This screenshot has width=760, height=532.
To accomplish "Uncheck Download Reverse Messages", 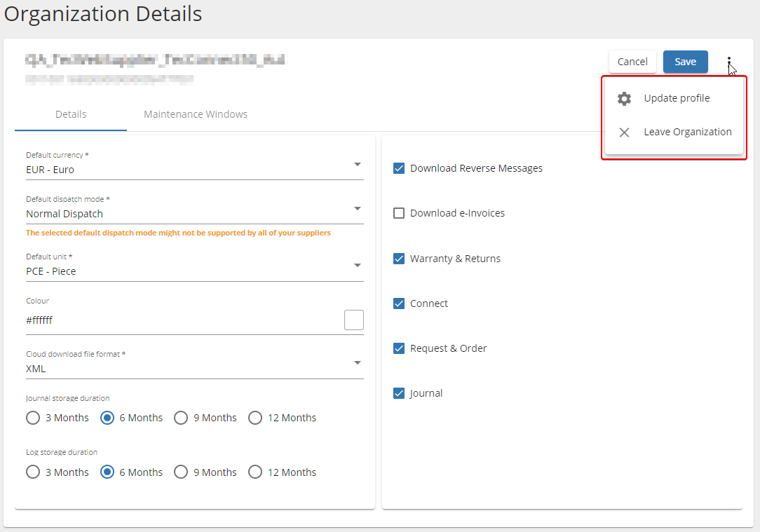I will tap(399, 168).
